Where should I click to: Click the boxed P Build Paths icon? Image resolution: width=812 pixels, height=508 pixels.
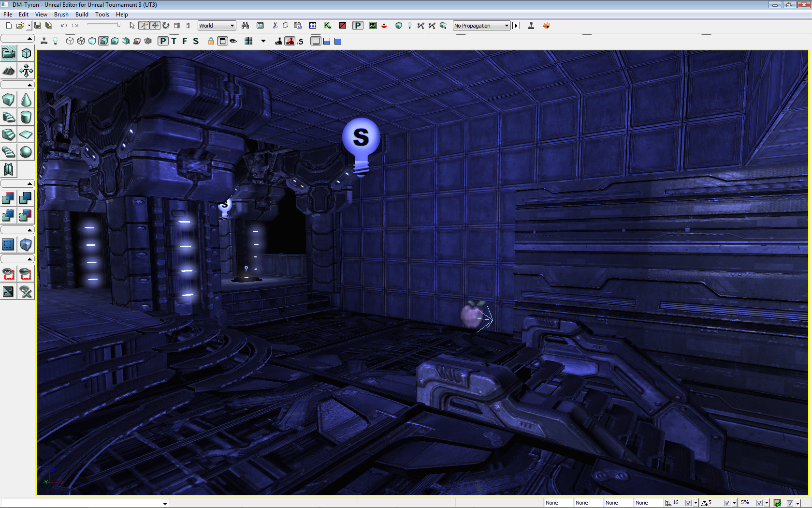click(x=358, y=26)
